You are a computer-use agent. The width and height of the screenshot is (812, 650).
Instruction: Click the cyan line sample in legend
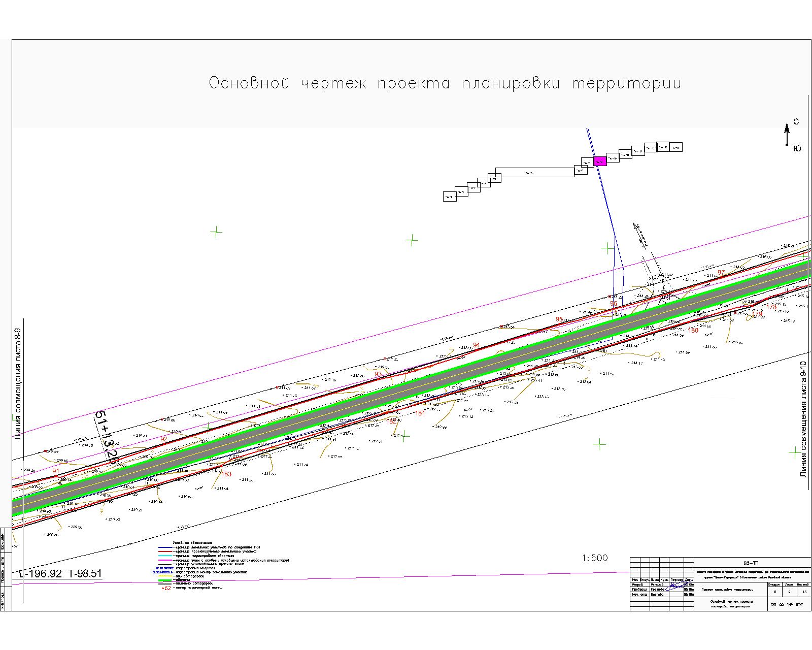[x=165, y=556]
